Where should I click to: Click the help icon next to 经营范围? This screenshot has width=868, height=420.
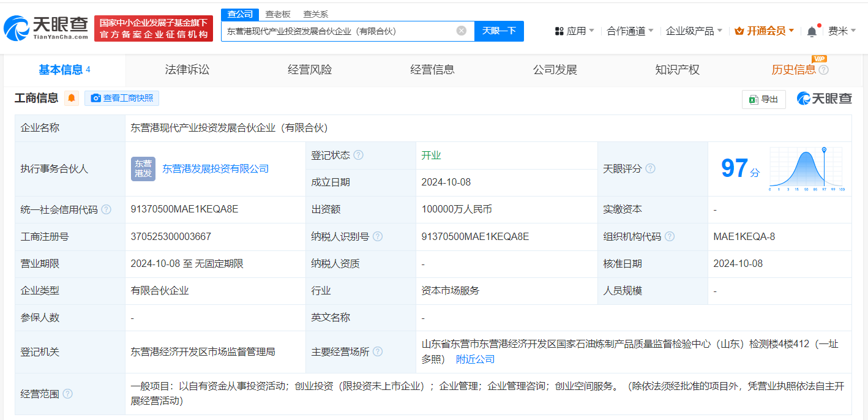[67, 395]
